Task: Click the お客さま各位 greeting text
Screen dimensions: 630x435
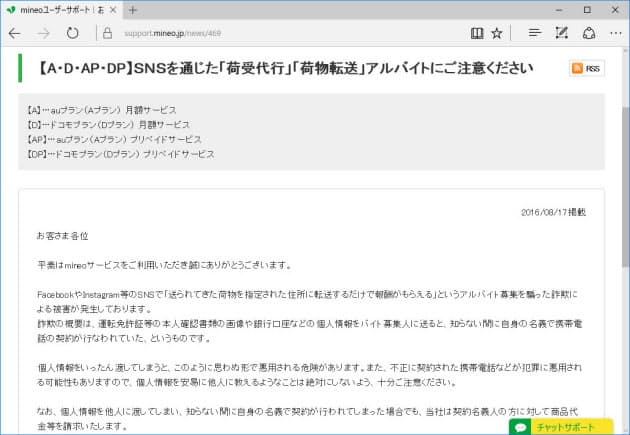Action: click(62, 236)
